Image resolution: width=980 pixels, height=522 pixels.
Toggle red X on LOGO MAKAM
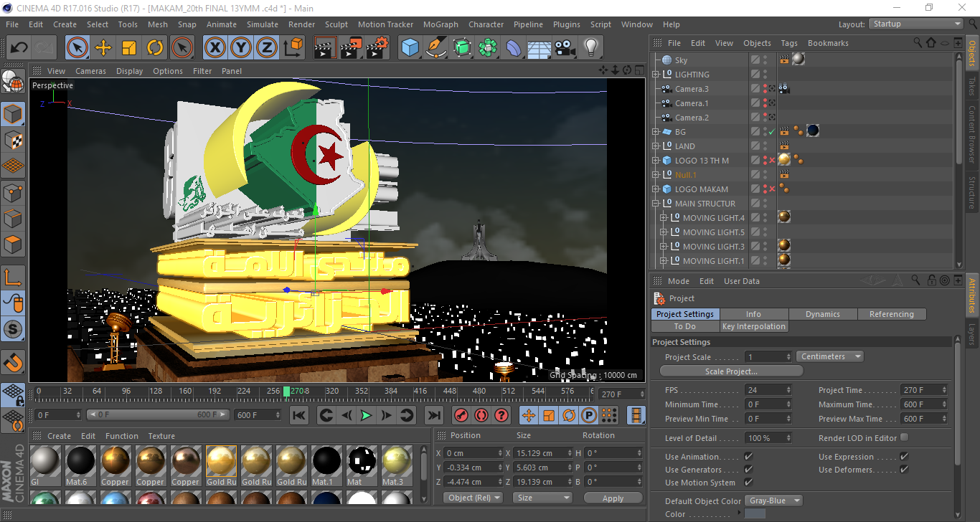coord(772,189)
